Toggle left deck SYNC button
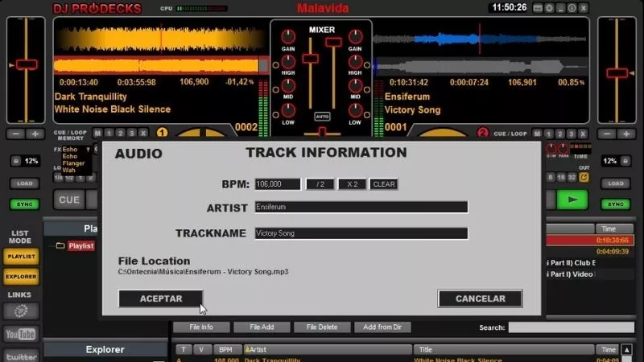The image size is (644, 362). [x=25, y=204]
